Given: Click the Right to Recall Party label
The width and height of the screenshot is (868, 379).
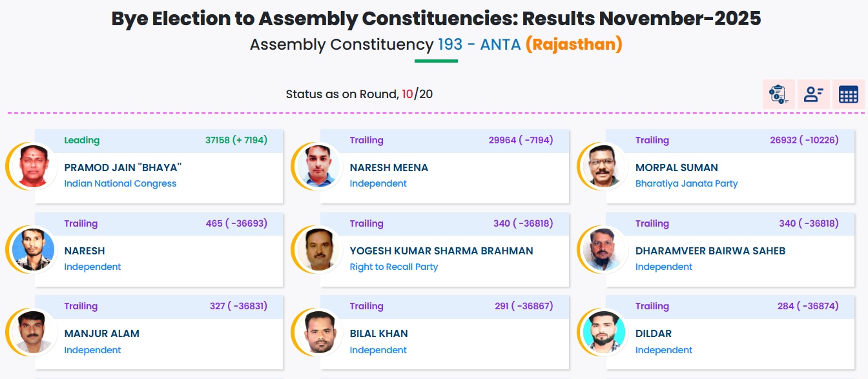Looking at the screenshot, I should point(393,267).
